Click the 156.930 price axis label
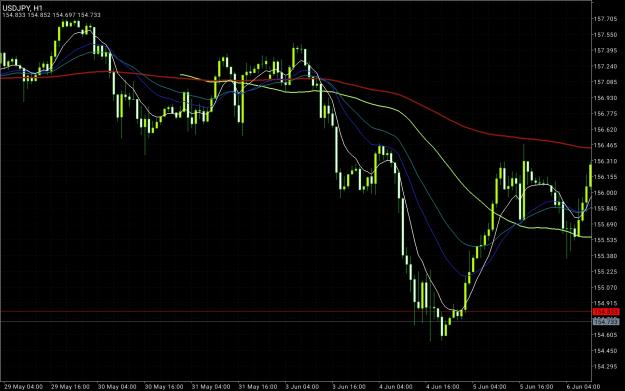The width and height of the screenshot is (625, 391). [x=605, y=98]
